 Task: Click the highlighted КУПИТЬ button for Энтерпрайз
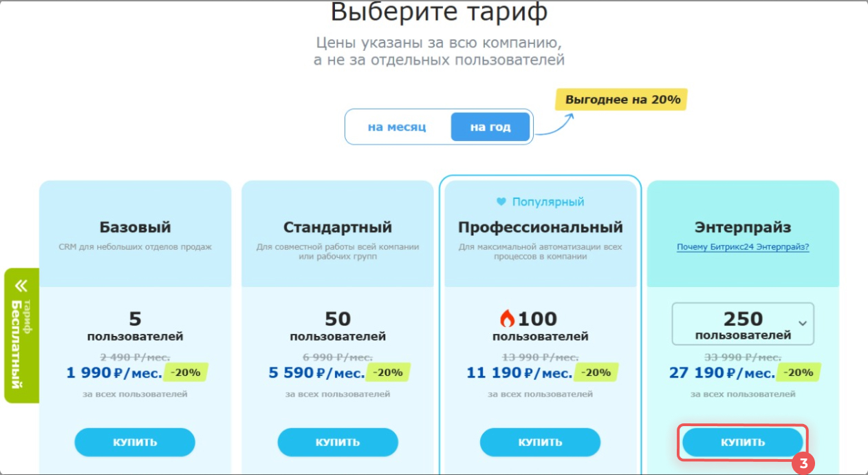click(742, 442)
